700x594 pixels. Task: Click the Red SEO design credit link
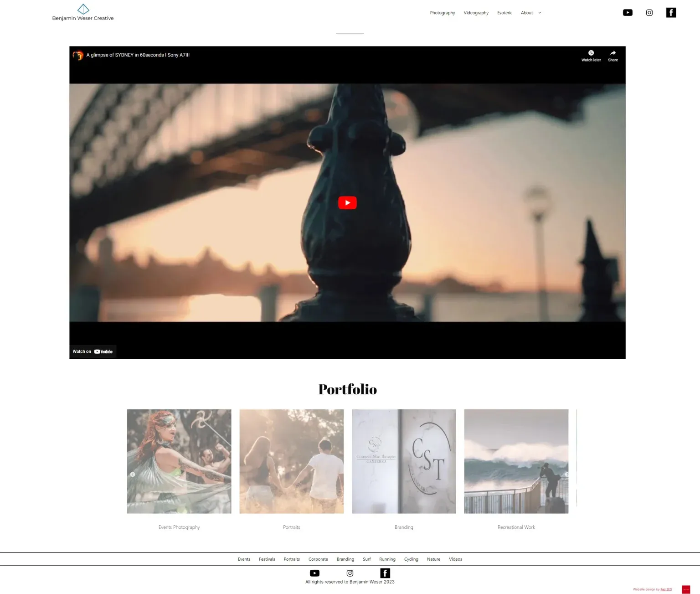pyautogui.click(x=667, y=589)
